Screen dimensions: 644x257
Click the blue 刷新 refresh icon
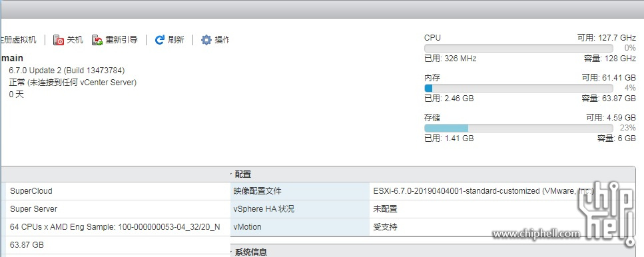tap(160, 40)
